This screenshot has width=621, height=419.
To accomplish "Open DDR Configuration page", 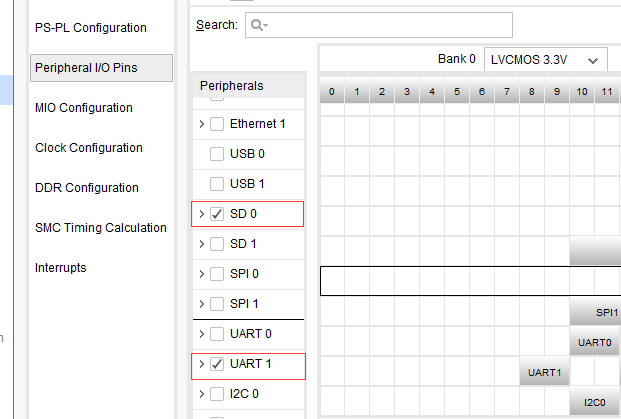I will point(87,188).
